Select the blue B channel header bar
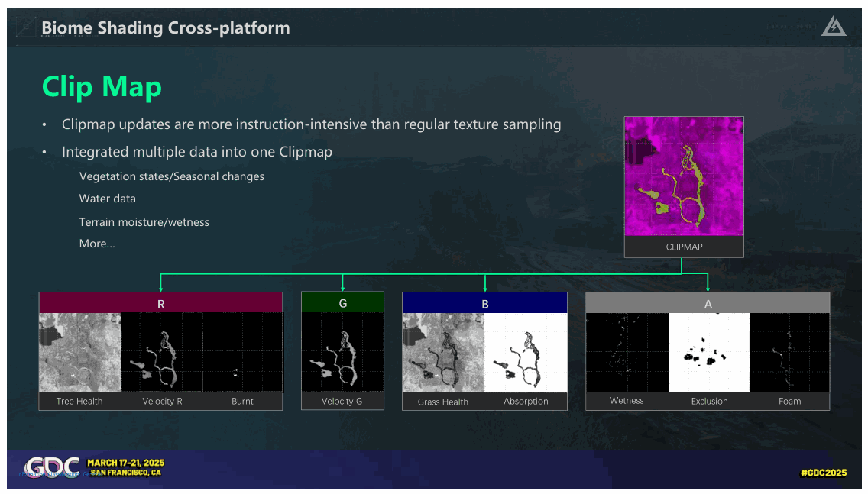The image size is (868, 494). [x=485, y=303]
